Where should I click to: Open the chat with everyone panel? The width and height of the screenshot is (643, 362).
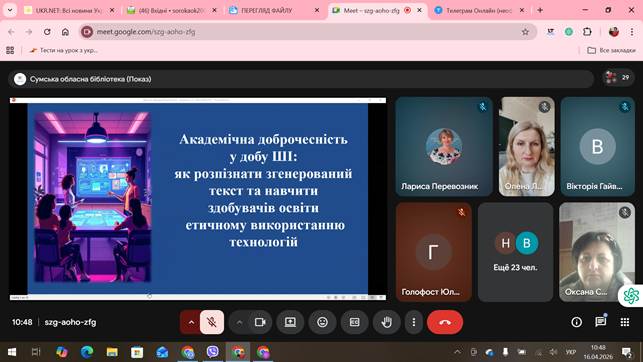coord(601,322)
